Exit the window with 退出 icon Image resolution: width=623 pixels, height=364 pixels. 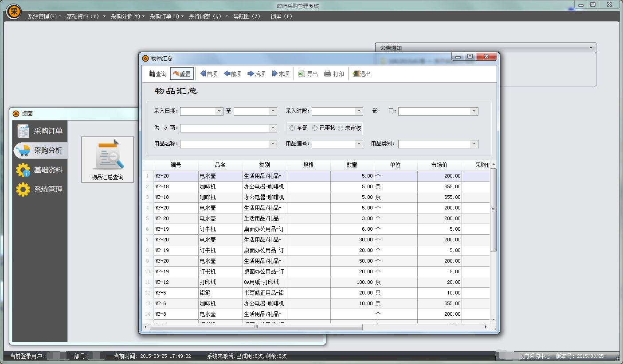coord(356,74)
